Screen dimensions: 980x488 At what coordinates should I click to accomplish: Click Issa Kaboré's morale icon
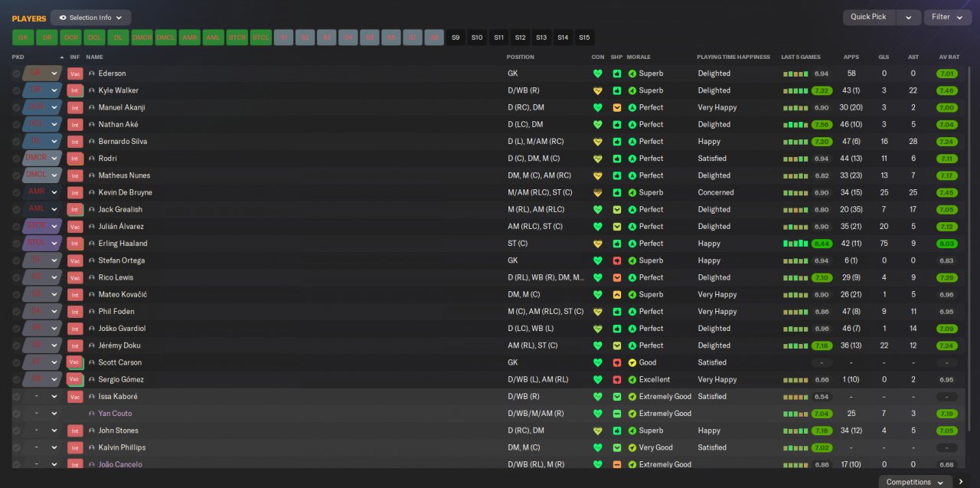tap(632, 397)
